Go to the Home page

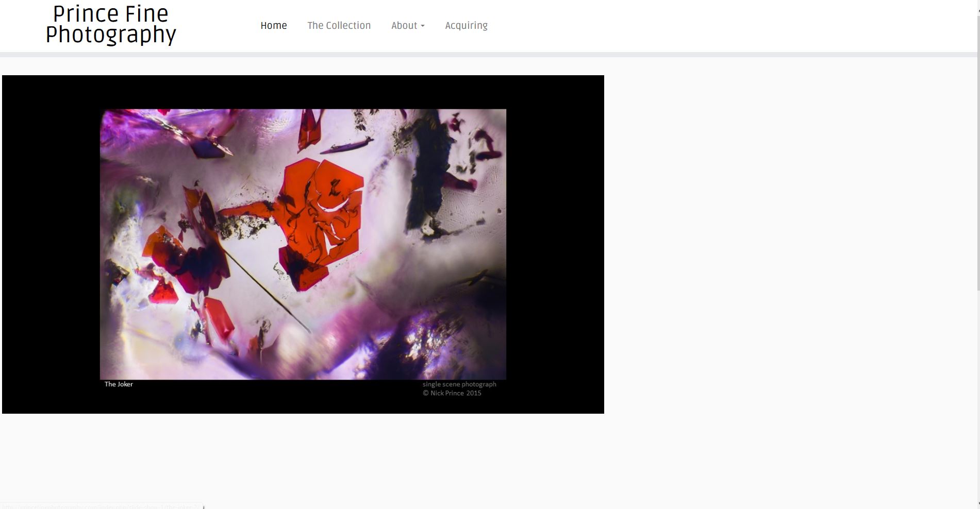(273, 25)
